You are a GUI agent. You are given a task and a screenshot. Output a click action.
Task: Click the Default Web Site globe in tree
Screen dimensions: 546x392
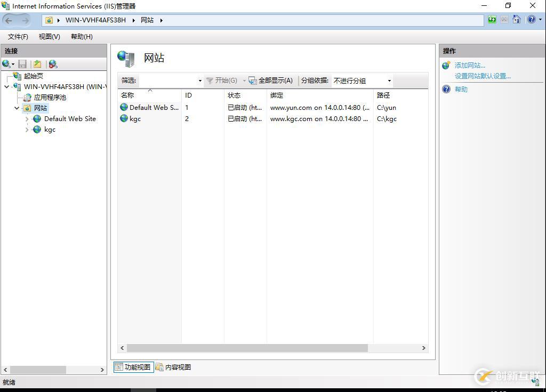37,119
